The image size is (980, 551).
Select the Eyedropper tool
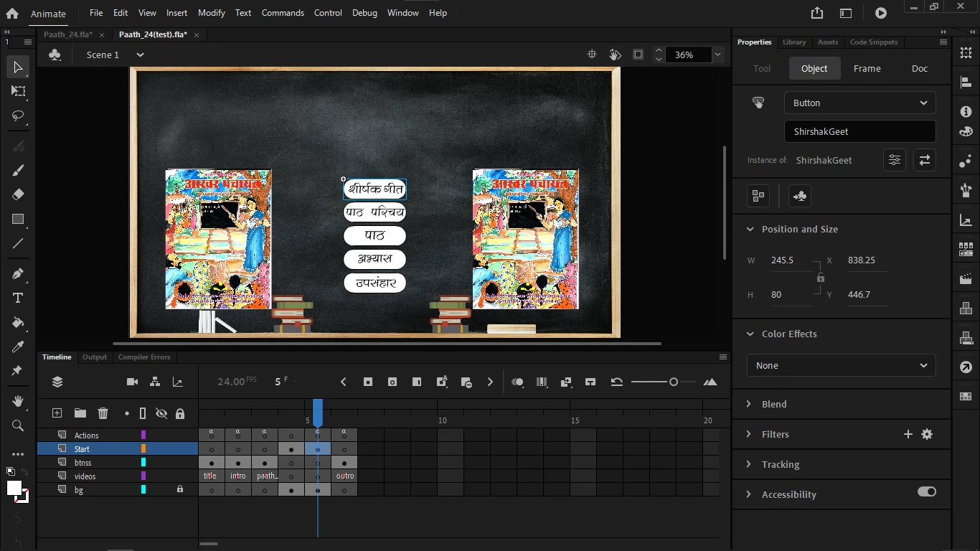point(18,347)
